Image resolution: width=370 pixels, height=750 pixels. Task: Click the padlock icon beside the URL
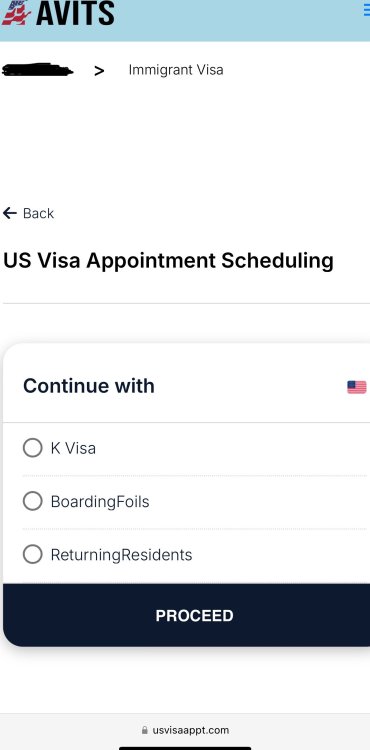click(145, 730)
